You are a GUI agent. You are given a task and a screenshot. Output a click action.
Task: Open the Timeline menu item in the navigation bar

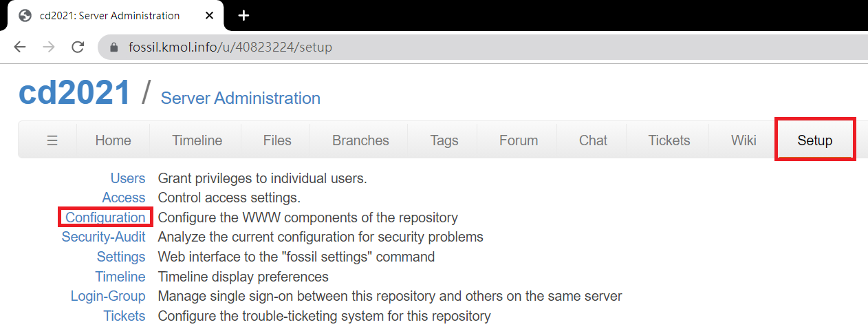click(197, 140)
